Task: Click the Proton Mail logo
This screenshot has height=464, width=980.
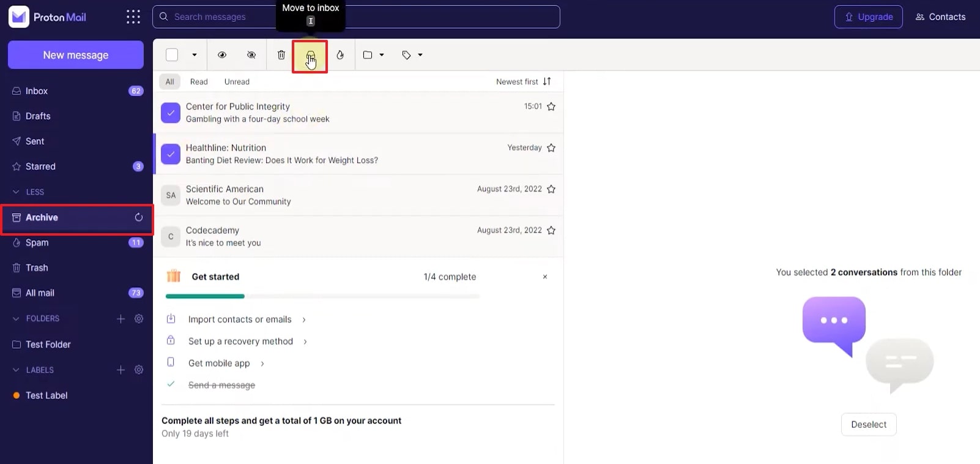Action: 48,17
